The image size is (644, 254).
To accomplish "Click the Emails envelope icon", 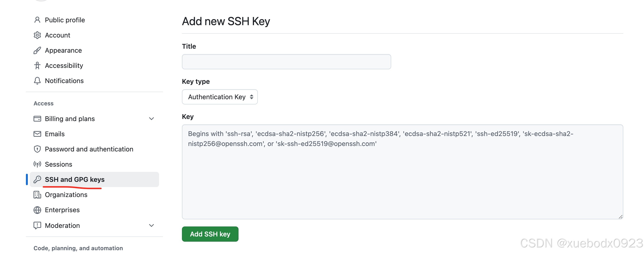I will [x=38, y=134].
